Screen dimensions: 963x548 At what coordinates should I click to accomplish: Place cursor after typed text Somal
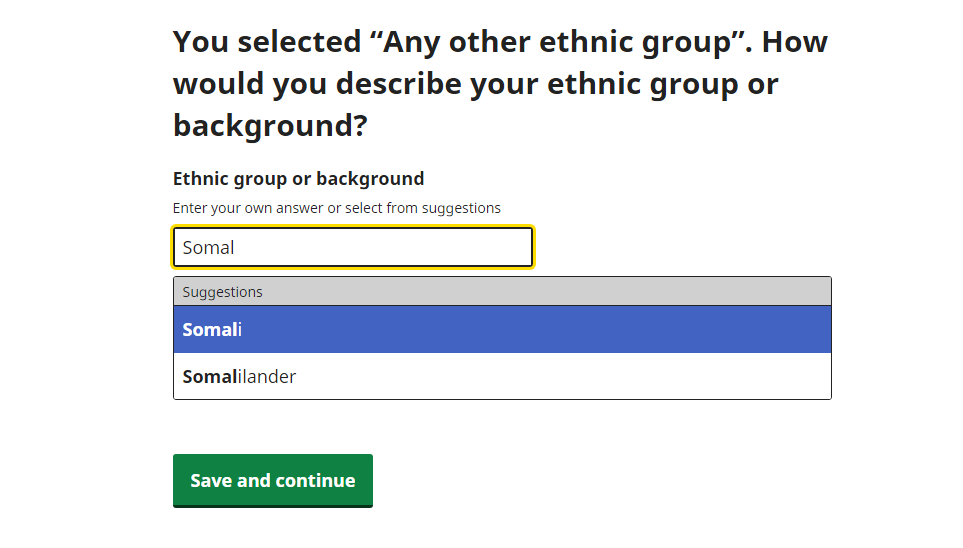(236, 248)
